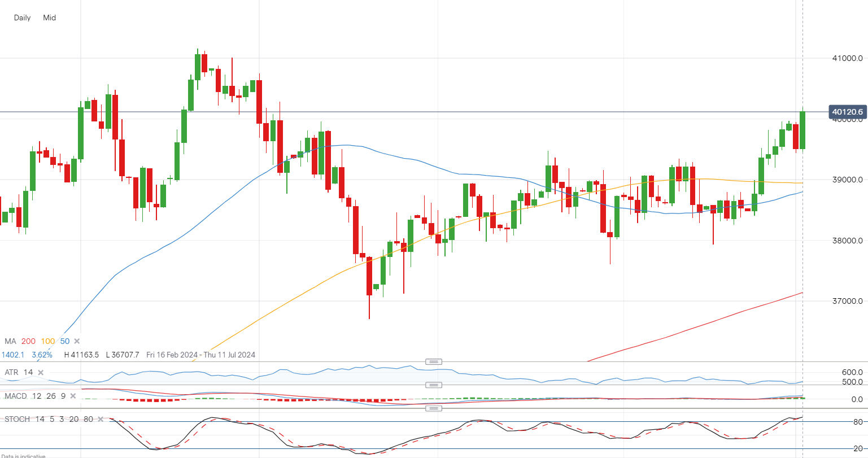This screenshot has width=868, height=458.
Task: Click the stochastic axis label 80
Action: (x=857, y=422)
